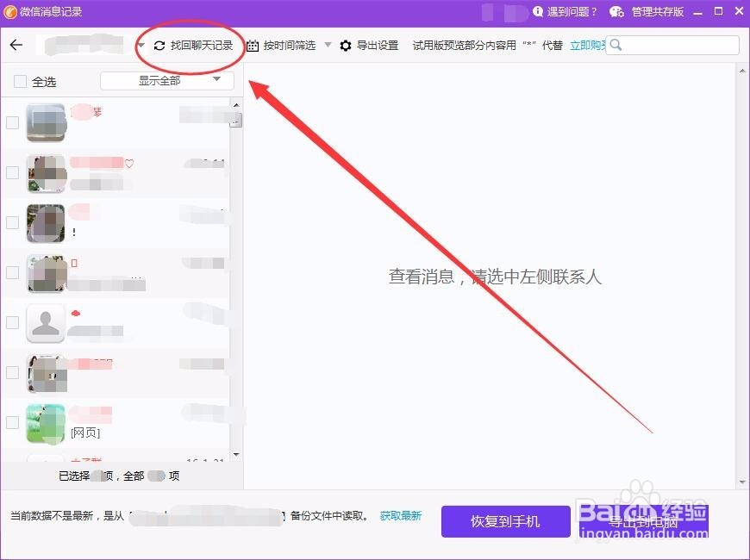Open the calendar icon for time filter

[x=253, y=46]
